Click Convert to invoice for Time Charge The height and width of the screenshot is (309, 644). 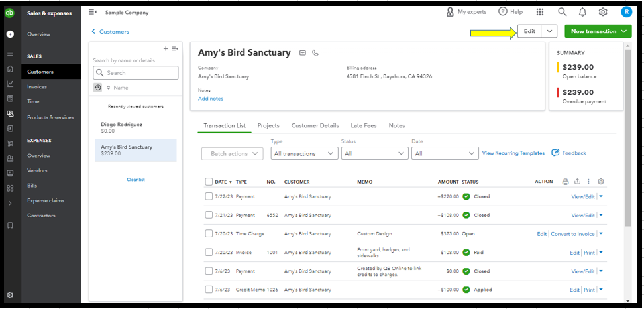572,234
